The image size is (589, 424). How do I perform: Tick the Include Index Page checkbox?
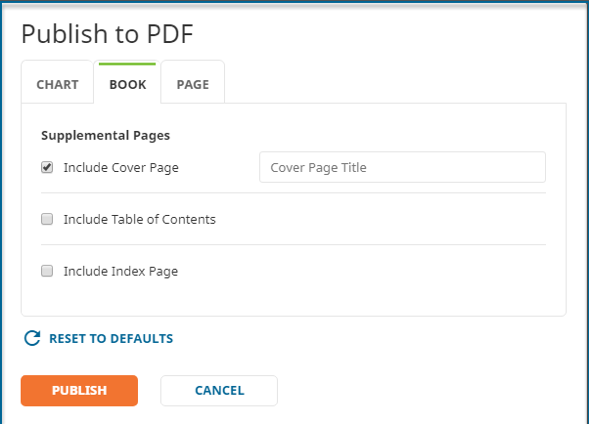[x=47, y=271]
